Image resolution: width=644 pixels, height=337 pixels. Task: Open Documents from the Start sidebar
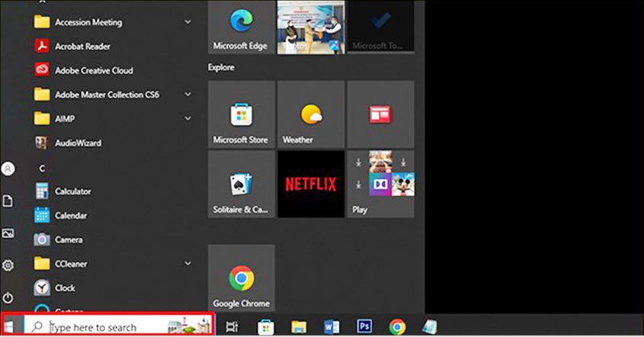pos(8,201)
